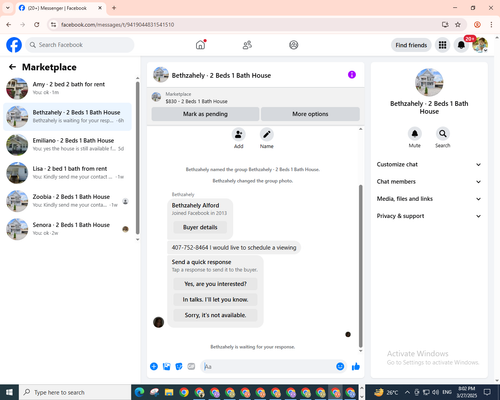The height and width of the screenshot is (400, 500).
Task: View Buyer details
Action: (x=200, y=227)
